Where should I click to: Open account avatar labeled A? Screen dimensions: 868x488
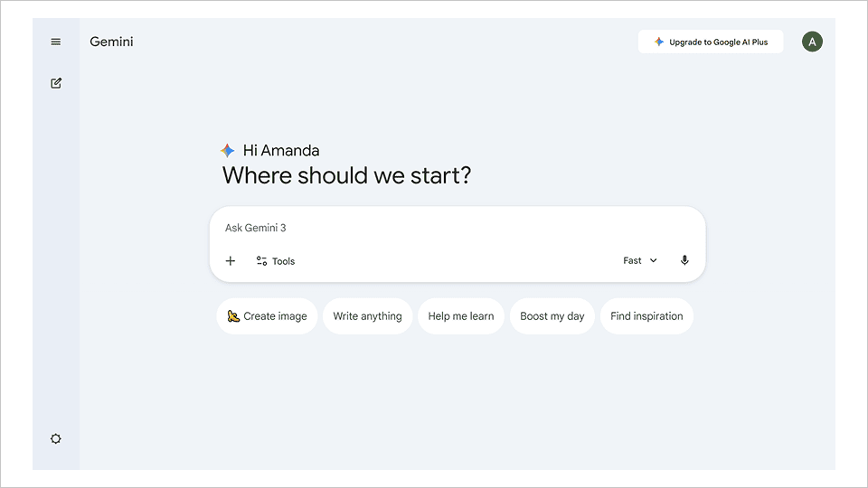[812, 42]
